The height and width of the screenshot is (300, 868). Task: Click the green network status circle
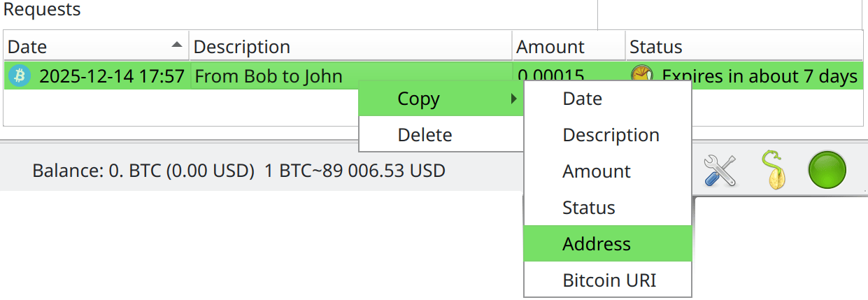point(827,170)
